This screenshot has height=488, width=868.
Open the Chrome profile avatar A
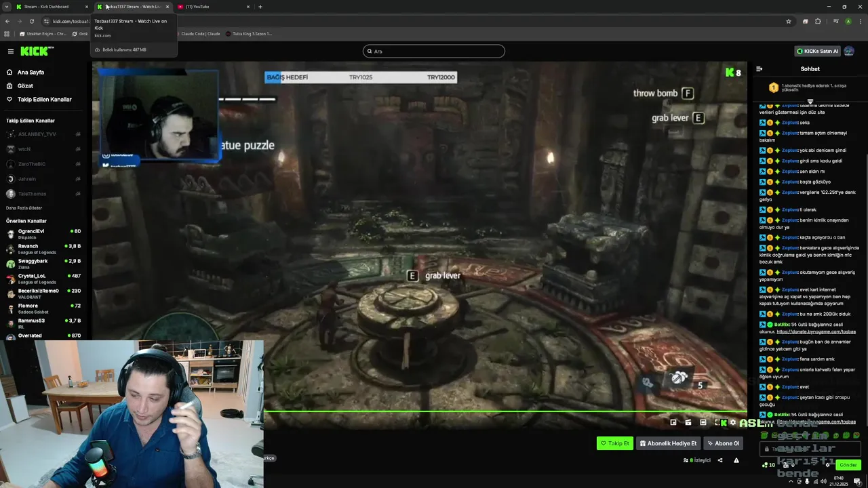pyautogui.click(x=848, y=21)
